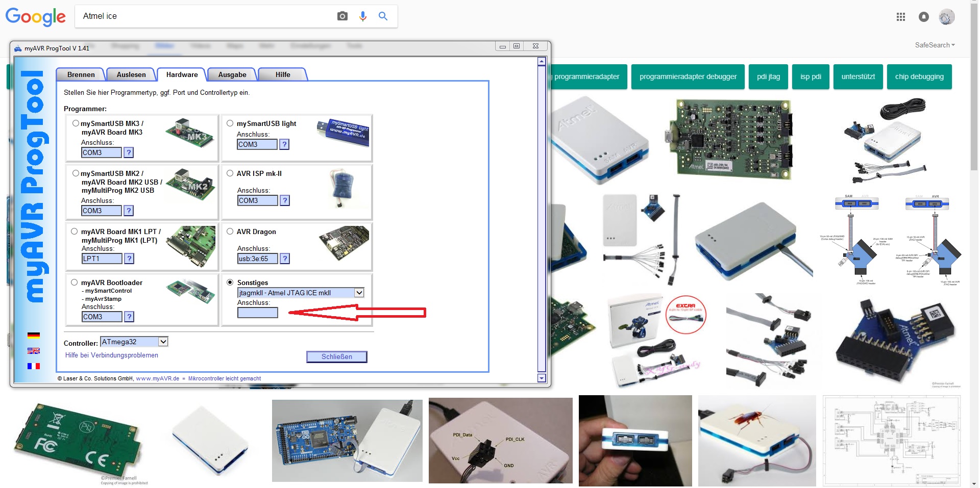This screenshot has height=488, width=980.
Task: Click the AVR Dragon usb:3e:65 port field
Action: tap(258, 259)
